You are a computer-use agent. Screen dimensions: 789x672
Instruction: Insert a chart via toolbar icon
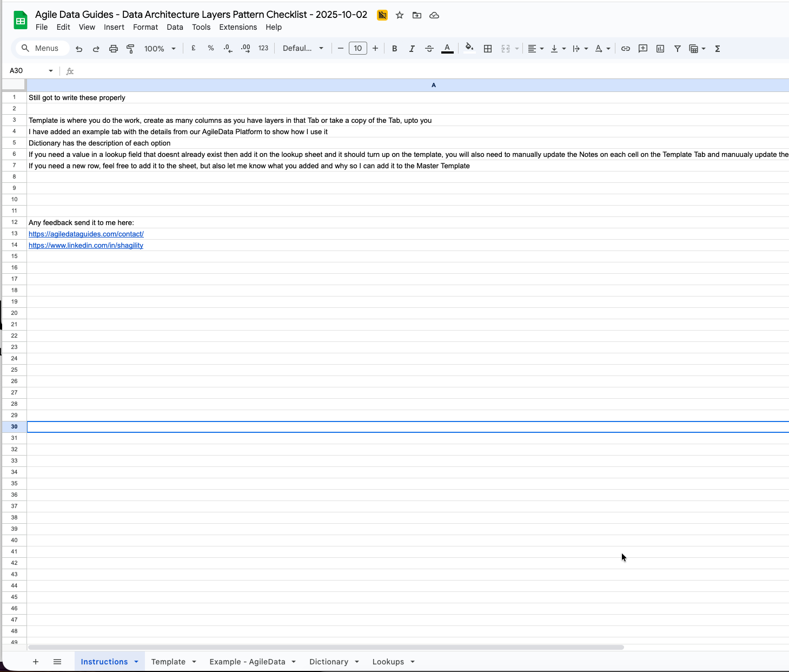pos(660,49)
